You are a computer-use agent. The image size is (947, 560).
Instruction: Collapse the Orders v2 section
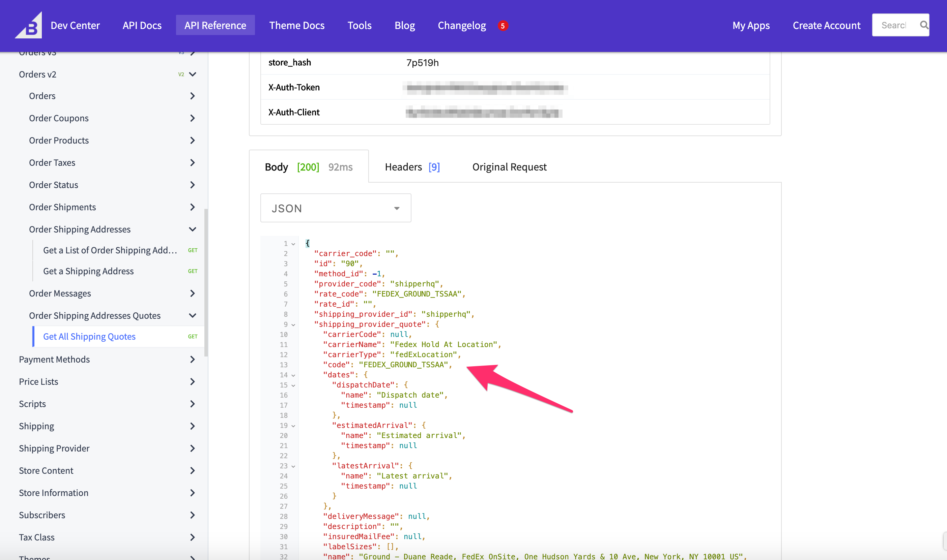(x=193, y=74)
